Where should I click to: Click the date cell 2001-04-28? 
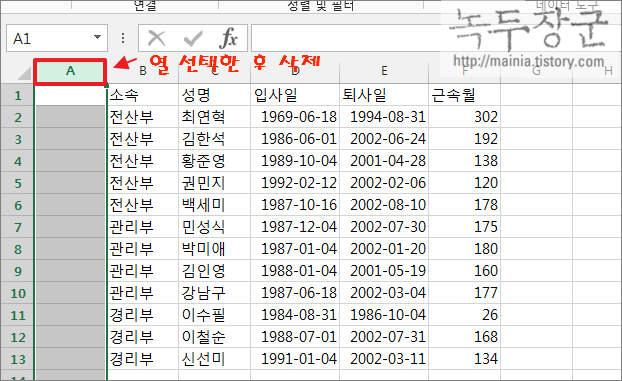384,161
